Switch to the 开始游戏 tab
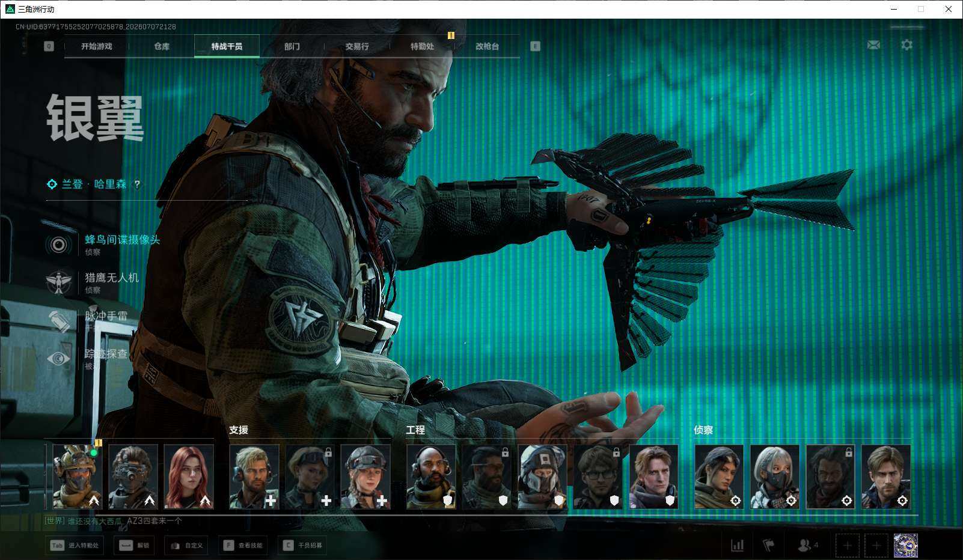Screen dimensions: 963x560 (x=97, y=46)
